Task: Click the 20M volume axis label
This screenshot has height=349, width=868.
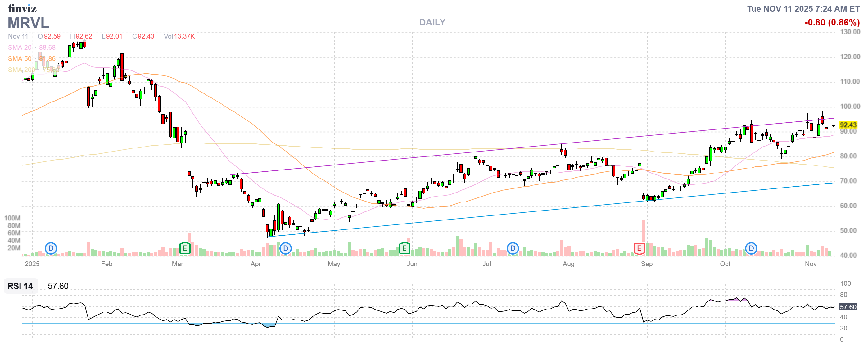Action: coord(14,248)
